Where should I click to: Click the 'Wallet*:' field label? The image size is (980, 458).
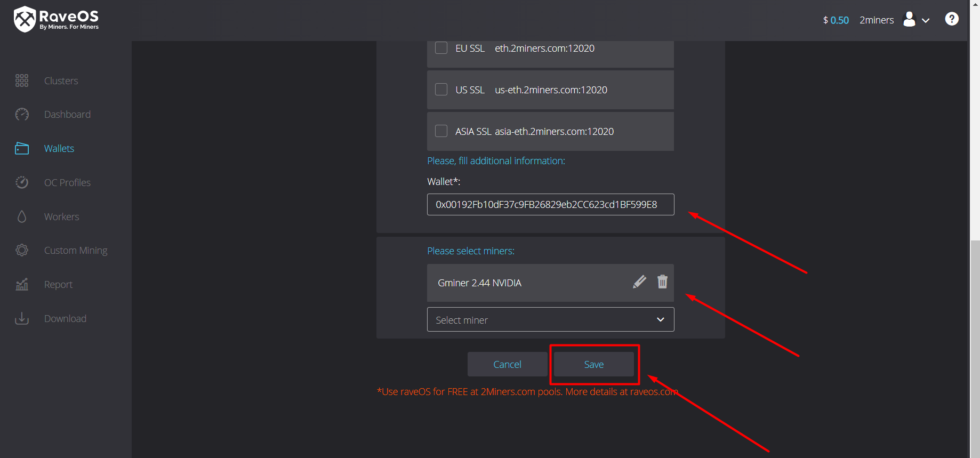click(444, 181)
